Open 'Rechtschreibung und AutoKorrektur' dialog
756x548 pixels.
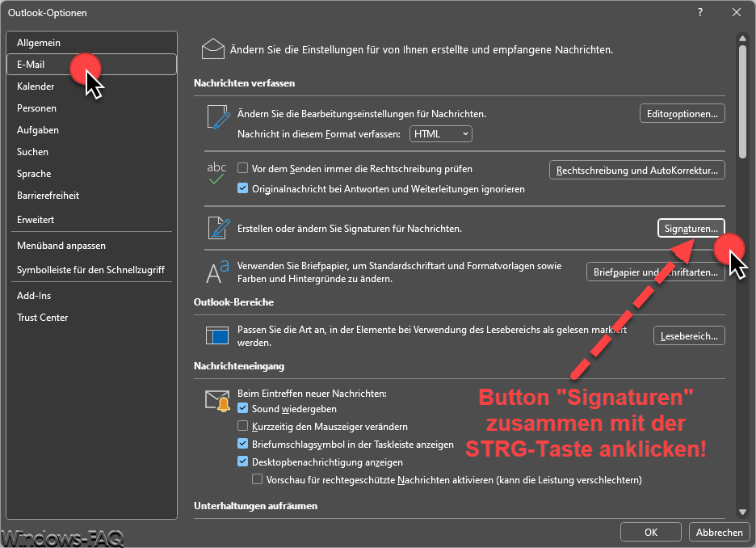(x=637, y=170)
